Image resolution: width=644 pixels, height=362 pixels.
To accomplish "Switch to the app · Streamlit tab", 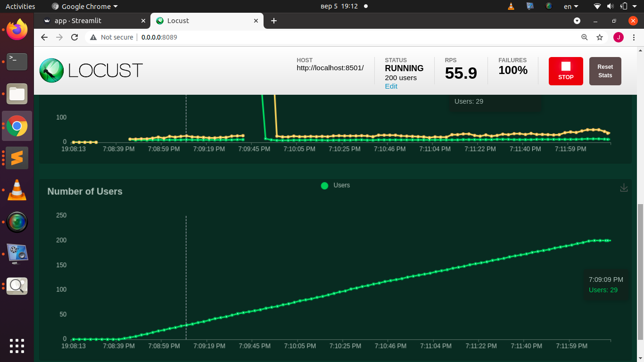I will (91, 21).
